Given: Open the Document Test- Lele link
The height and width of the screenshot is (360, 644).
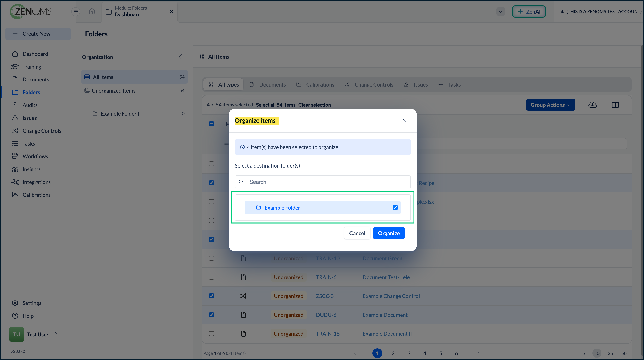Looking at the screenshot, I should 386,277.
